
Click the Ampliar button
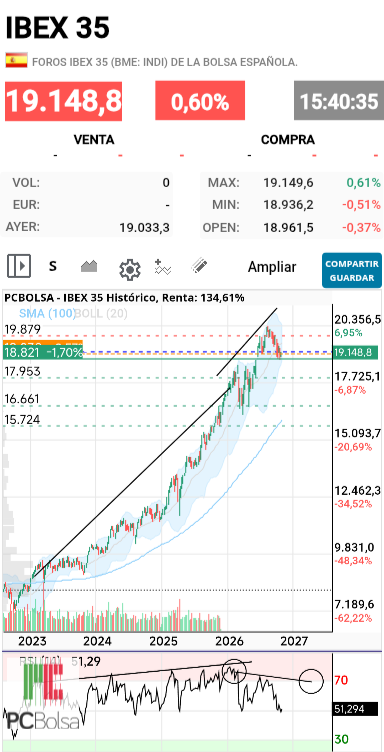[x=272, y=267]
